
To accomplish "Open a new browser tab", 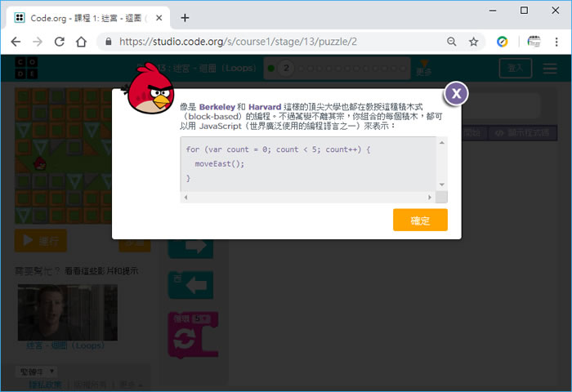I will [x=185, y=17].
